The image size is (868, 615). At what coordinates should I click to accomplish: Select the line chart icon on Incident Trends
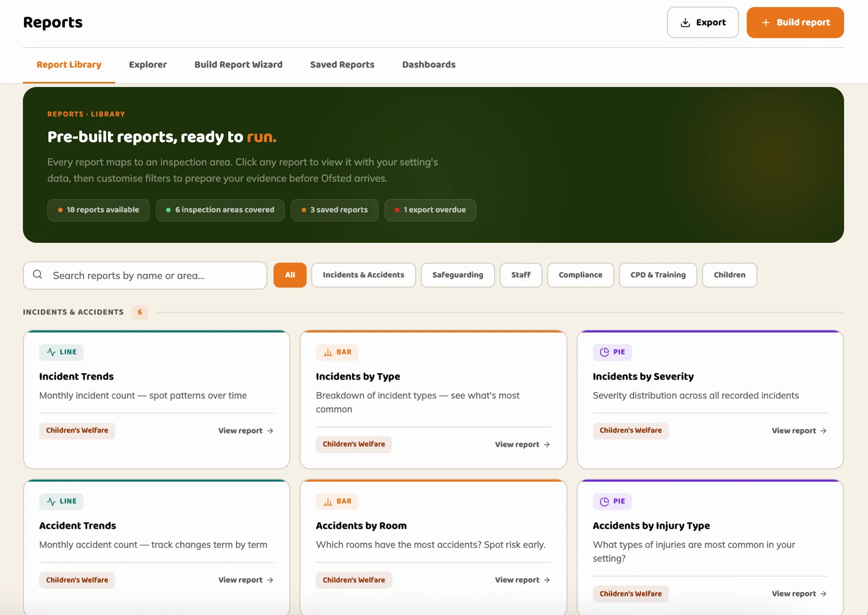tap(50, 352)
